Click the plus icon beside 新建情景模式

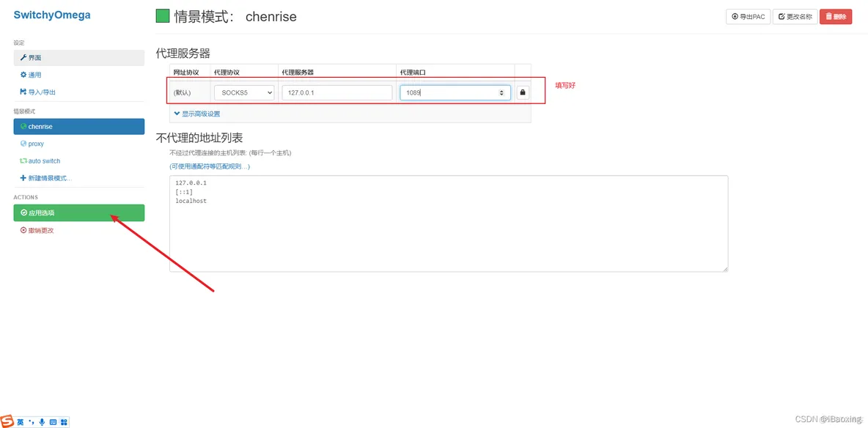click(x=23, y=178)
